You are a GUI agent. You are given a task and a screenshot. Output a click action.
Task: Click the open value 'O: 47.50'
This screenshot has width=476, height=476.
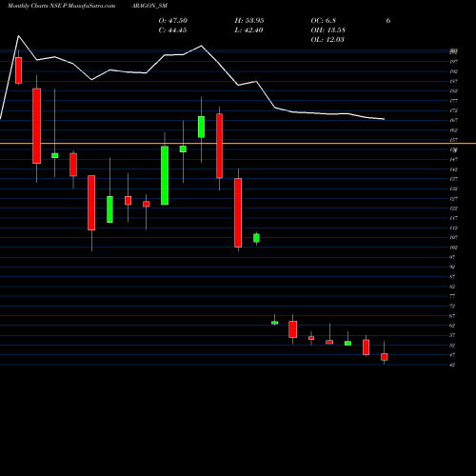[x=173, y=21]
